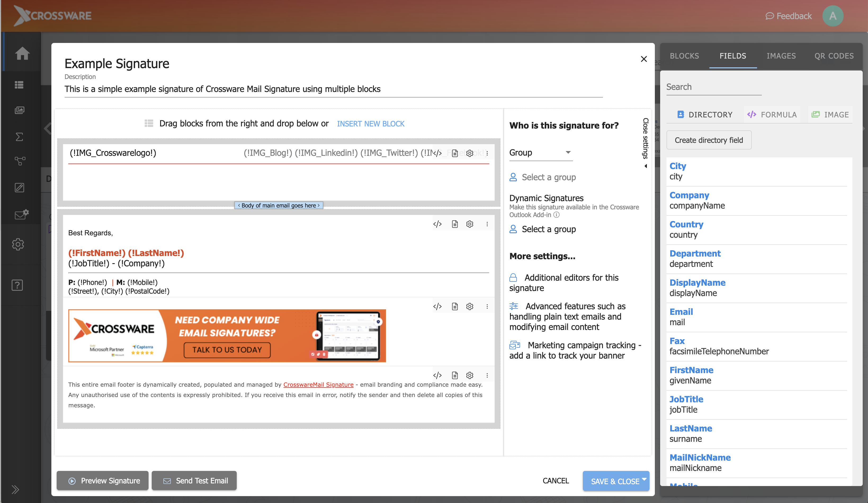The image size is (868, 503).
Task: Expand the sidebar with the chevron at bottom
Action: (x=15, y=489)
